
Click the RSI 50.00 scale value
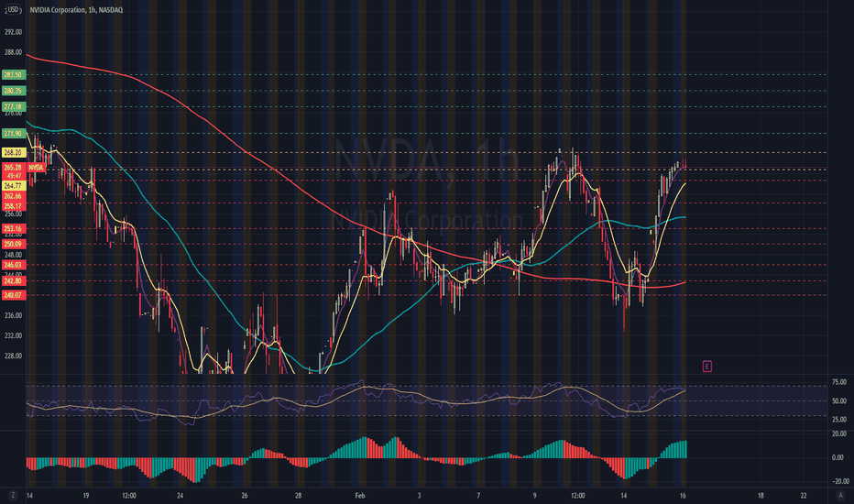click(x=839, y=401)
